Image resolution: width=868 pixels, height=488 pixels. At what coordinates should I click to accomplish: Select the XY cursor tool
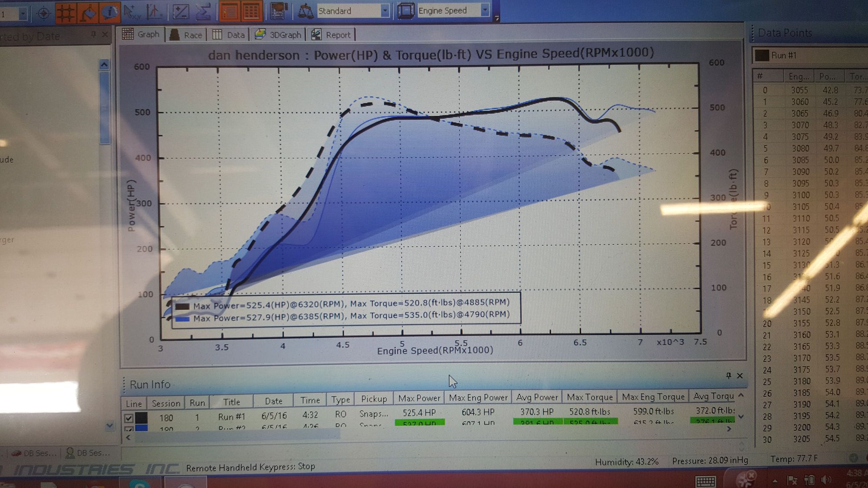132,12
